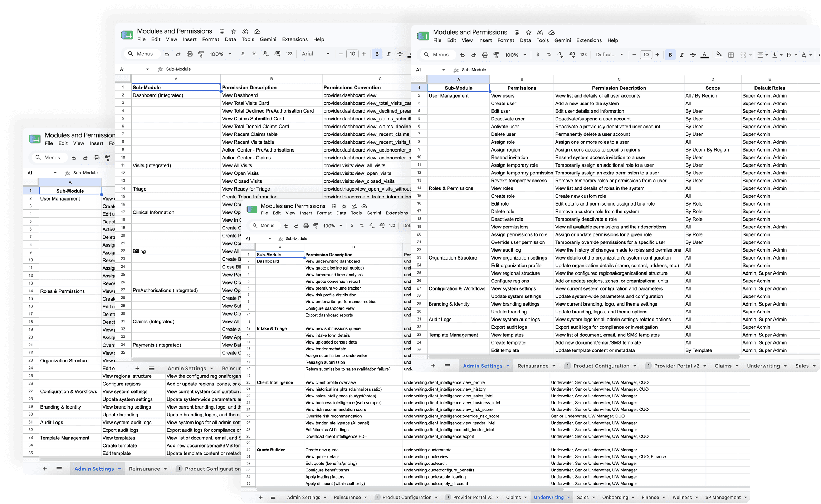Image resolution: width=821 pixels, height=504 pixels.
Task: Open the Defaul... font dropdown
Action: coord(610,55)
